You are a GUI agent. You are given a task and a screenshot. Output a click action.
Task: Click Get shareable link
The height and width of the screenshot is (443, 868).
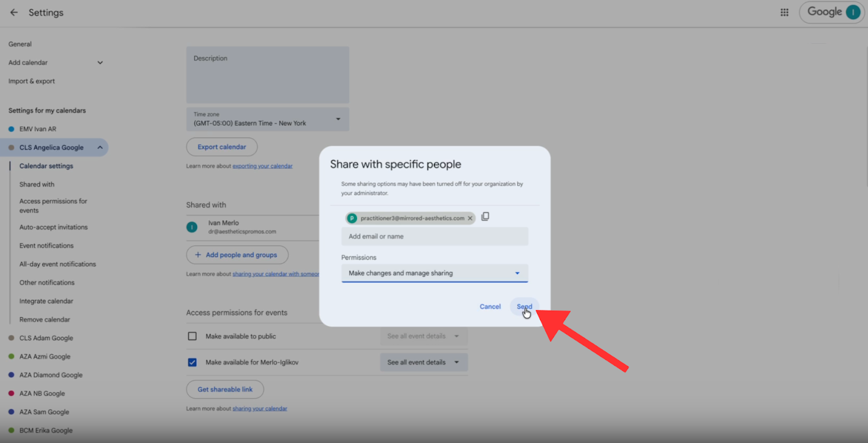pos(225,389)
